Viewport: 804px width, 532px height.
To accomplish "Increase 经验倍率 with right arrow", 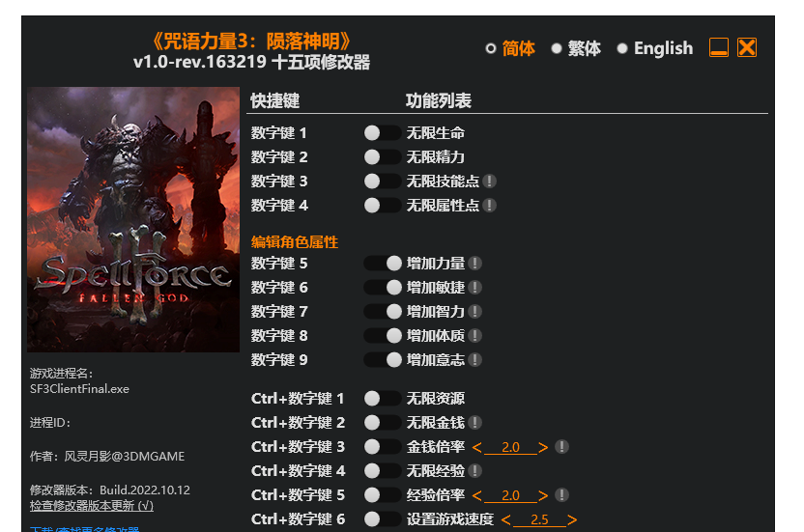I will point(543,495).
